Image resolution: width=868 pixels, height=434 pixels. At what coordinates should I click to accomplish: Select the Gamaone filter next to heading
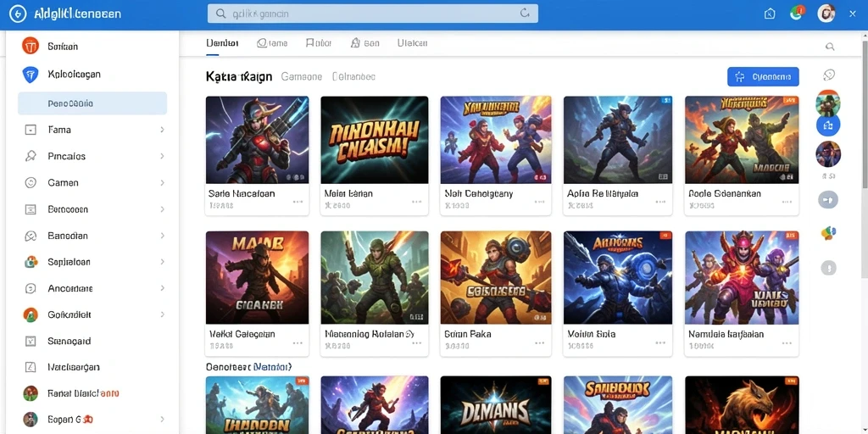302,77
